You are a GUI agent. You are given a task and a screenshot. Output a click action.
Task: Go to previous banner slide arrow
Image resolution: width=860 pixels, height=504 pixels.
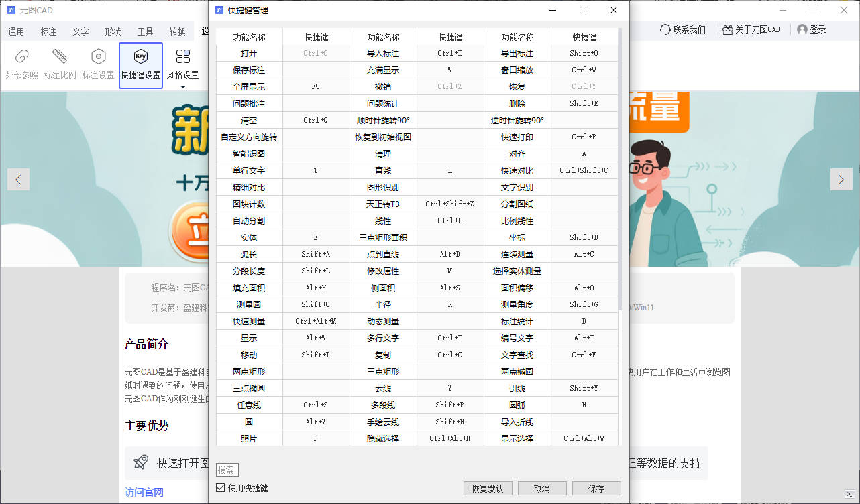pyautogui.click(x=18, y=179)
